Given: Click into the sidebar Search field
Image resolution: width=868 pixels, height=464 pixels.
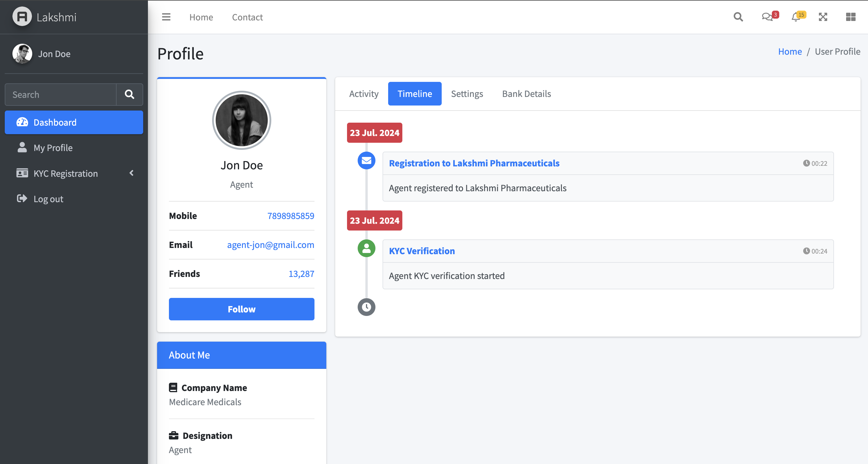Looking at the screenshot, I should click(x=61, y=95).
